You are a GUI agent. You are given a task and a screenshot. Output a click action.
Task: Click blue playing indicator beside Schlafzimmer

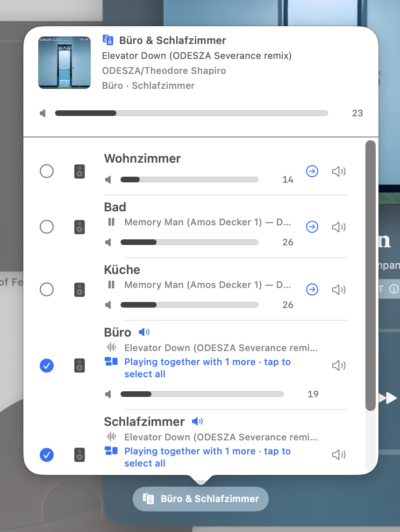[198, 421]
